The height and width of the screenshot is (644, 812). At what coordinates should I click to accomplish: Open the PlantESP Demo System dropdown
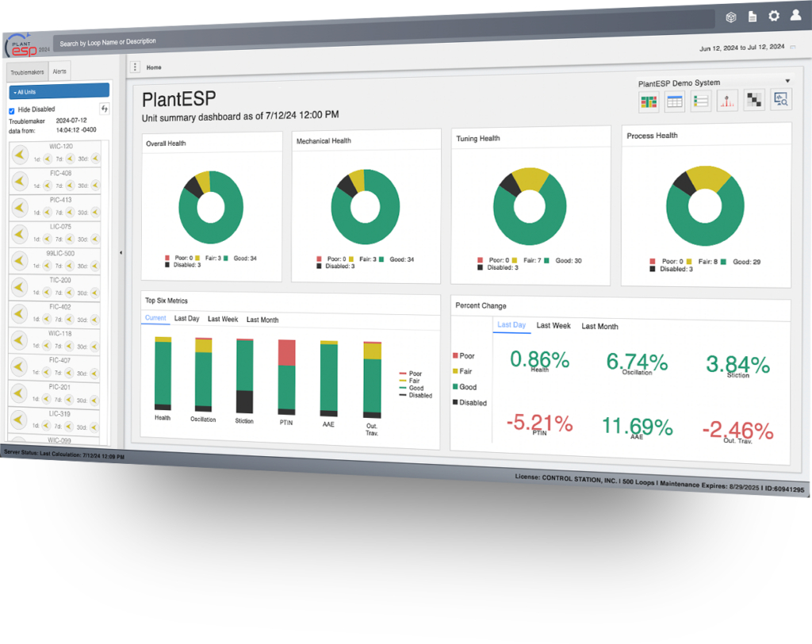point(714,82)
